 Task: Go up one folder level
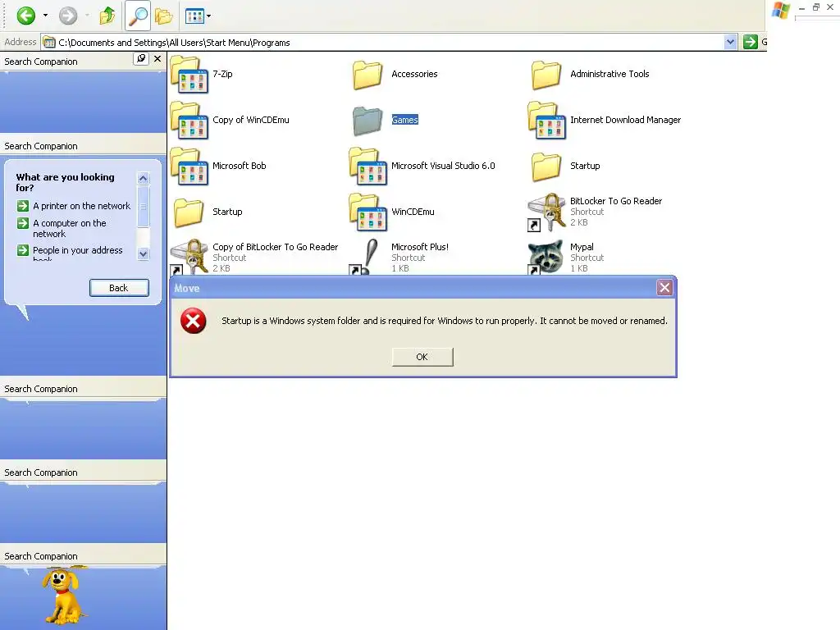coord(107,16)
